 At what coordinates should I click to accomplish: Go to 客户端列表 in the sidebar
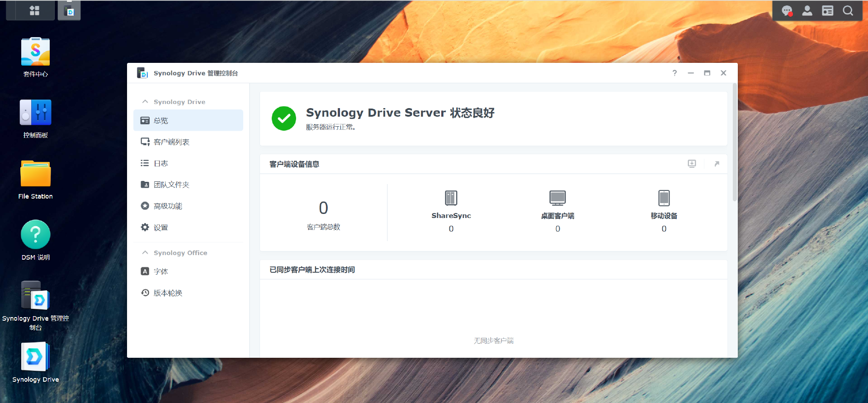pos(188,142)
